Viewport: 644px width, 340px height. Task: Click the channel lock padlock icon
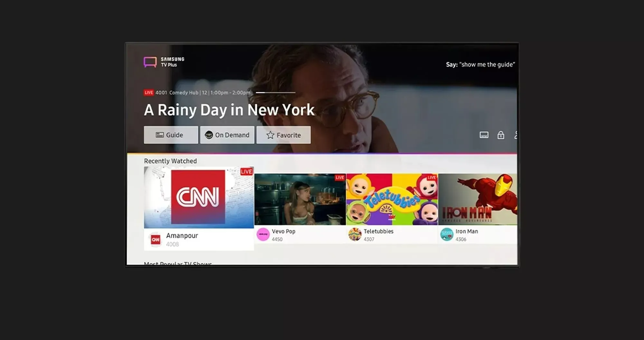pos(500,135)
